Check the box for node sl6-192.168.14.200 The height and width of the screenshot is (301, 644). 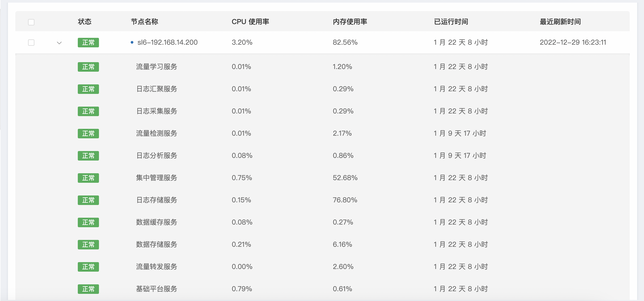pyautogui.click(x=31, y=43)
